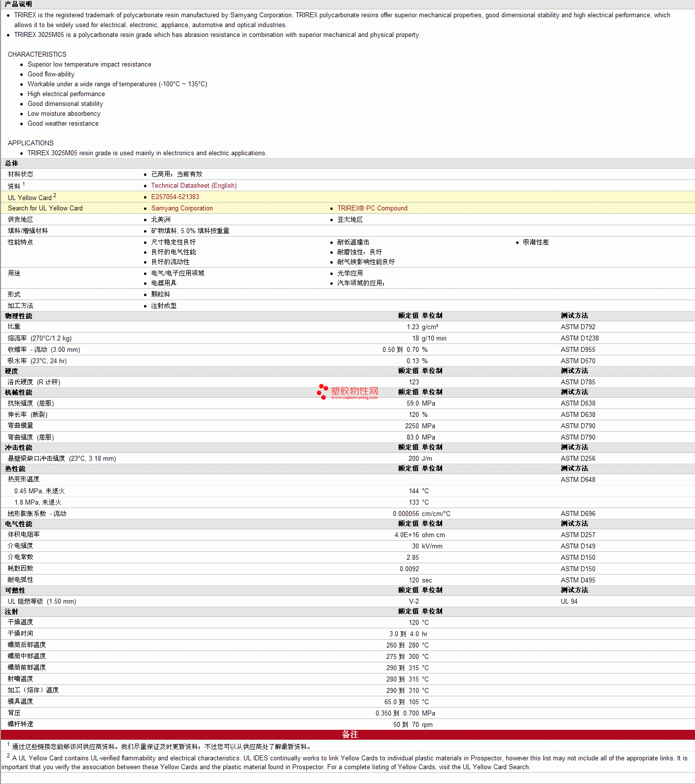This screenshot has width=695, height=784.
Task: Click the "物理性能" section header
Action: click(18, 316)
